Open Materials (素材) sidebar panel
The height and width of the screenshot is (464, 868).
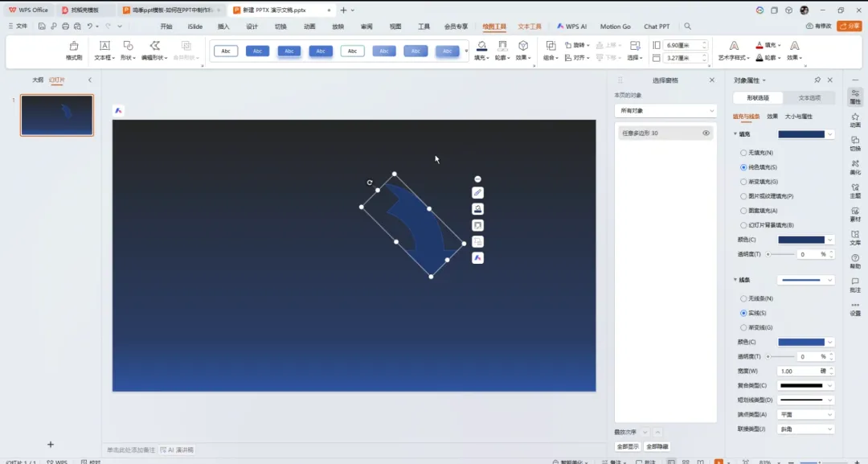[855, 214]
